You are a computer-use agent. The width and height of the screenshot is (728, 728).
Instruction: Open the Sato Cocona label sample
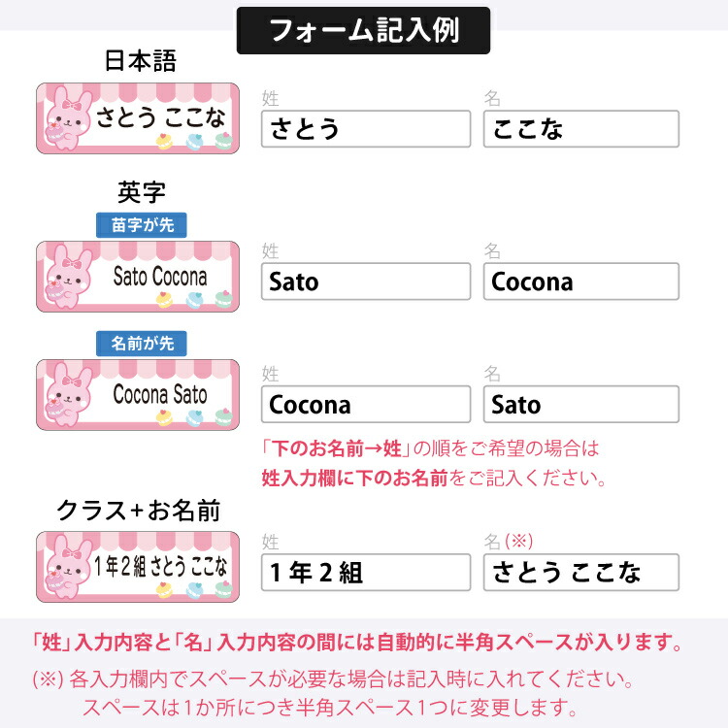(x=138, y=277)
